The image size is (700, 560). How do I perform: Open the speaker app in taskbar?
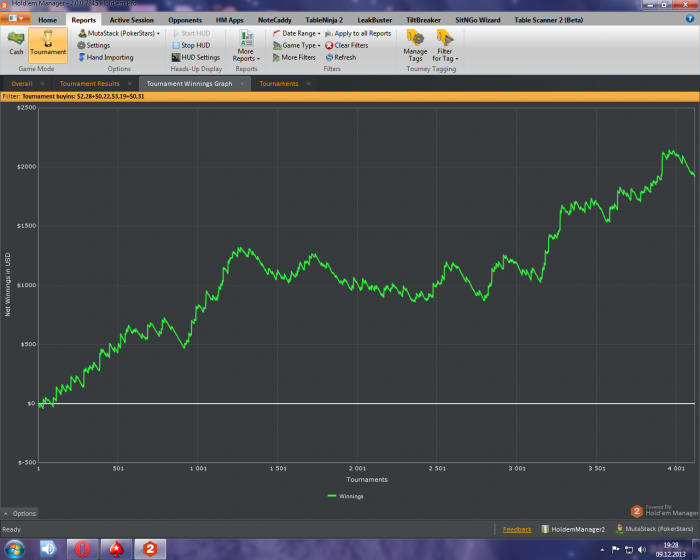(48, 549)
